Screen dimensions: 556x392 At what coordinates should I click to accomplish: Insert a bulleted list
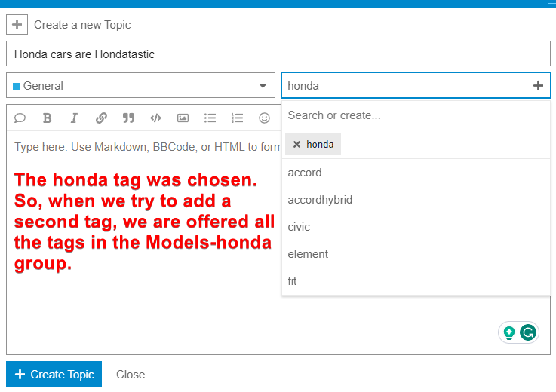(x=210, y=118)
